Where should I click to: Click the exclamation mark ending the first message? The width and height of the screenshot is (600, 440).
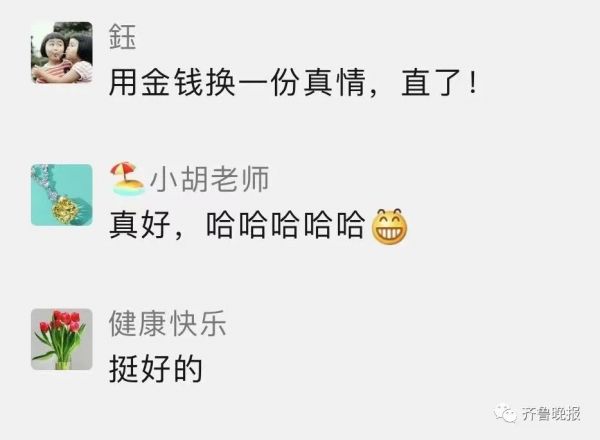coord(473,82)
